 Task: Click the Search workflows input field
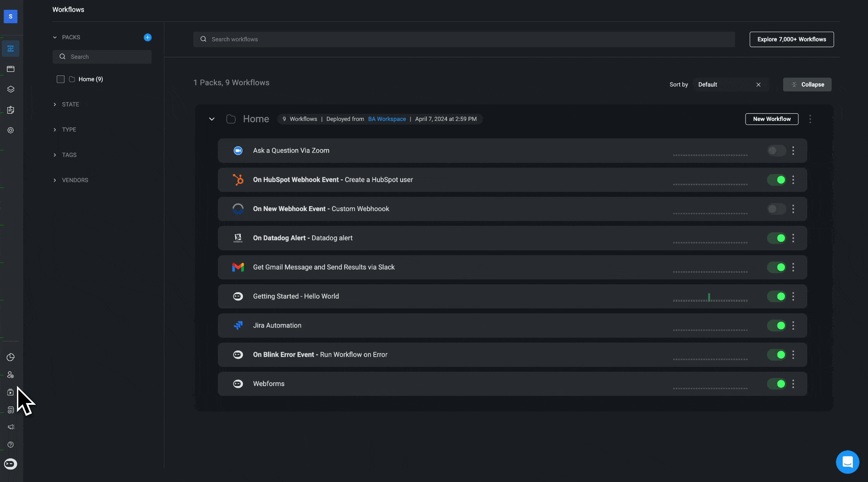pyautogui.click(x=464, y=39)
